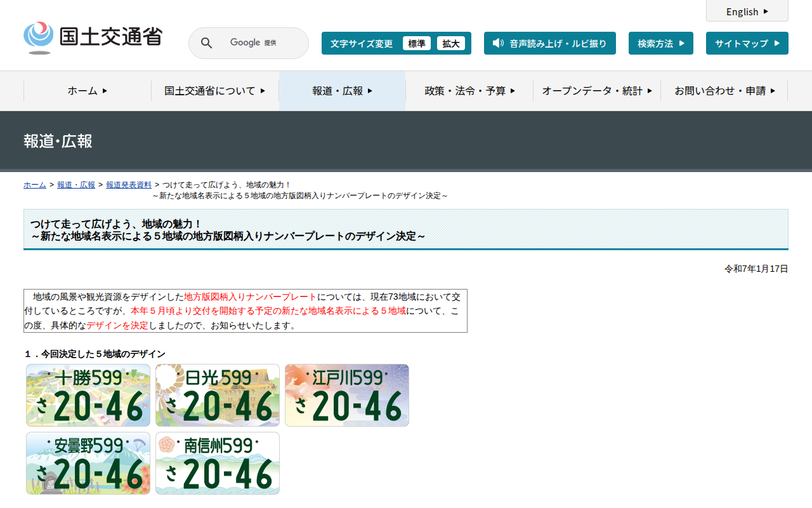Set text size to 標準

click(x=417, y=43)
